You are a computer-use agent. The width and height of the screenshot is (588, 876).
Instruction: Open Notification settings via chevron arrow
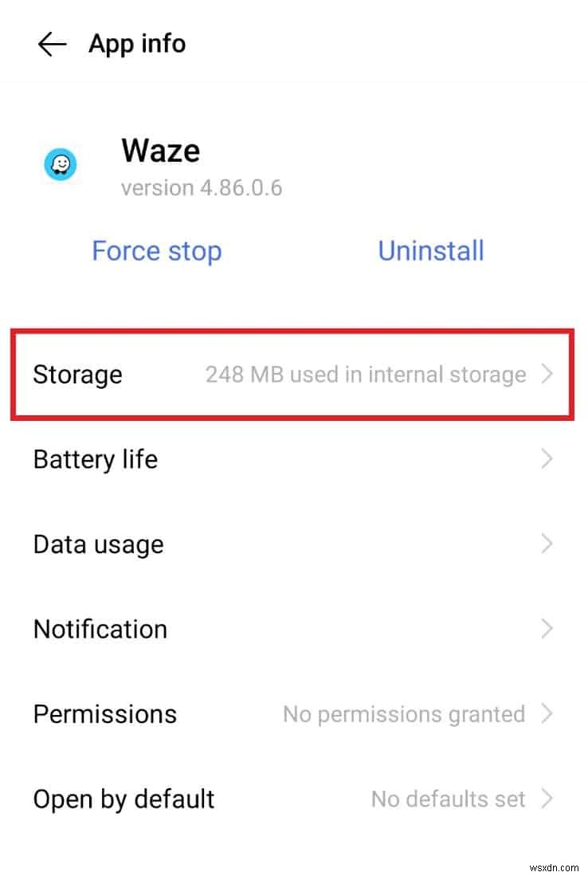(547, 629)
